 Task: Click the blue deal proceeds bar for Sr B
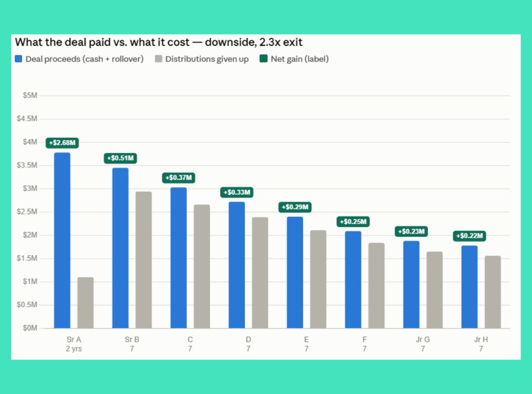(121, 248)
